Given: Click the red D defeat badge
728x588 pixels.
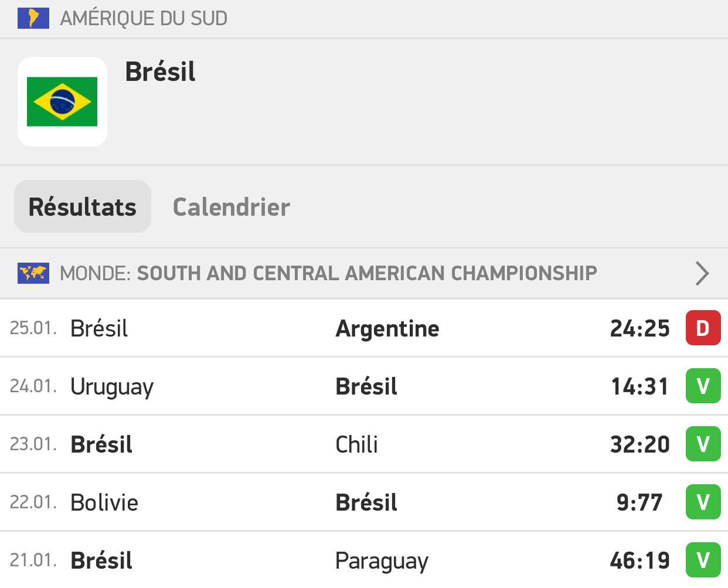Looking at the screenshot, I should pos(703,328).
